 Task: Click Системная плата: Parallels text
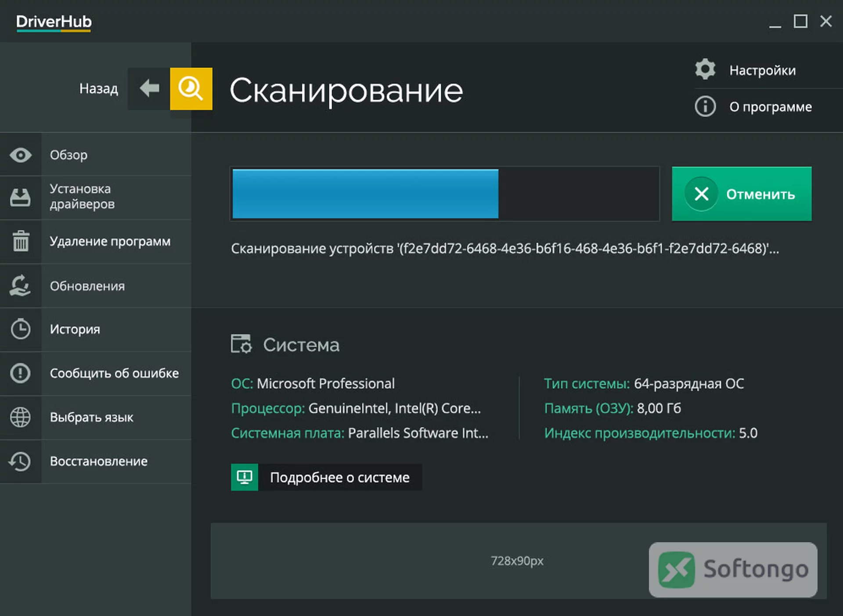(x=360, y=433)
